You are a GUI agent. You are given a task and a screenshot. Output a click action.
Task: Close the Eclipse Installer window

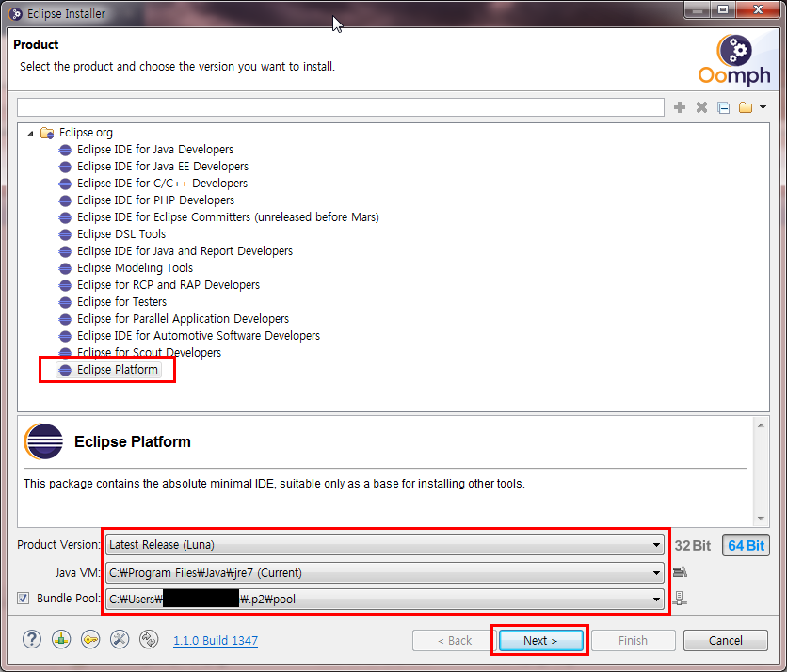coord(758,9)
